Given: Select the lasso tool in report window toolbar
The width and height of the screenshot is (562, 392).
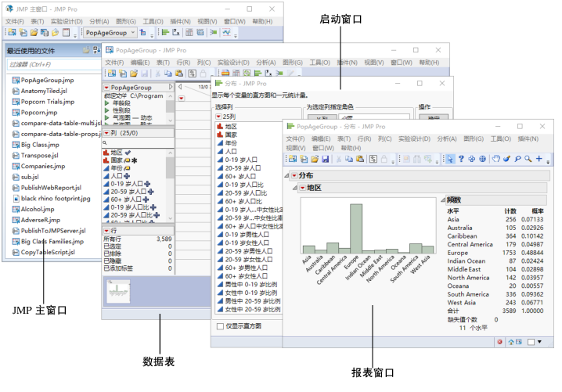Looking at the screenshot, I should (517, 159).
